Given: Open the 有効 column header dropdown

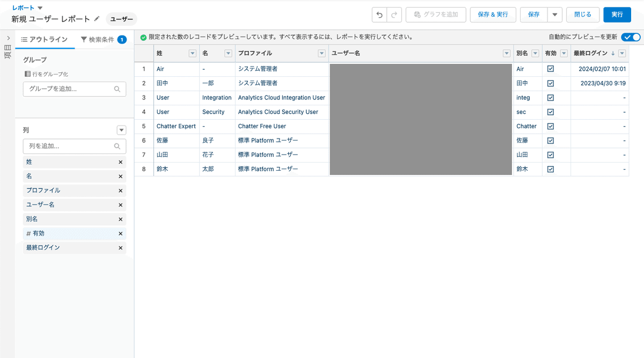Looking at the screenshot, I should click(x=563, y=54).
